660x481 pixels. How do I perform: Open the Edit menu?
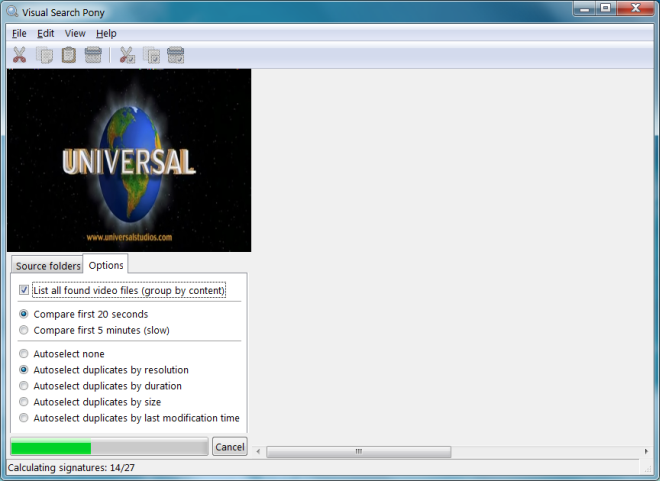[45, 33]
